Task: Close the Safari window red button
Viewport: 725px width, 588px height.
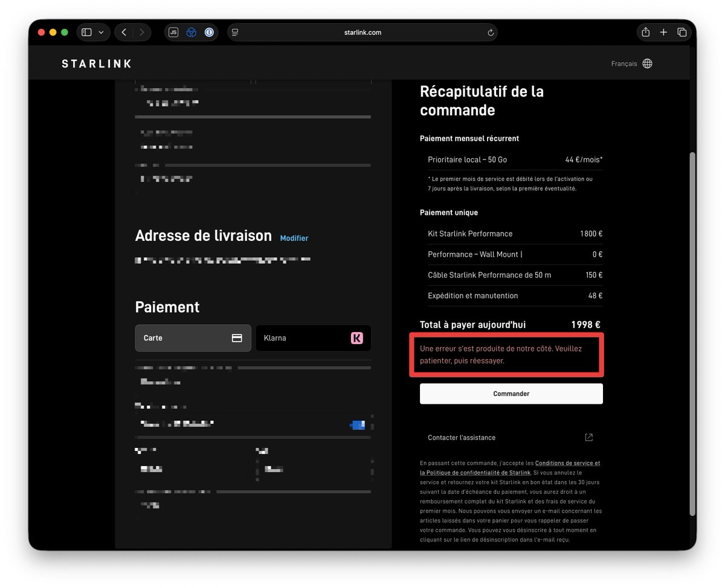Action: (x=42, y=33)
